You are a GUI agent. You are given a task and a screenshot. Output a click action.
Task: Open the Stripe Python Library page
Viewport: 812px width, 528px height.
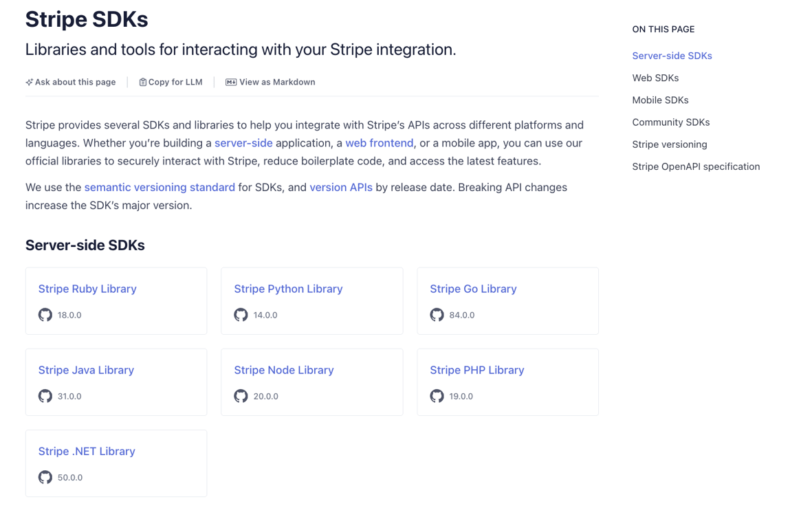[288, 289]
